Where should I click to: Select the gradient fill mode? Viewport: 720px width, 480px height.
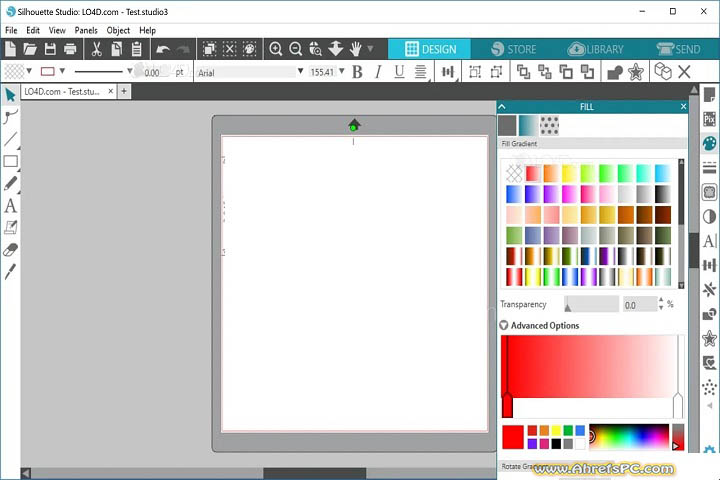(529, 125)
